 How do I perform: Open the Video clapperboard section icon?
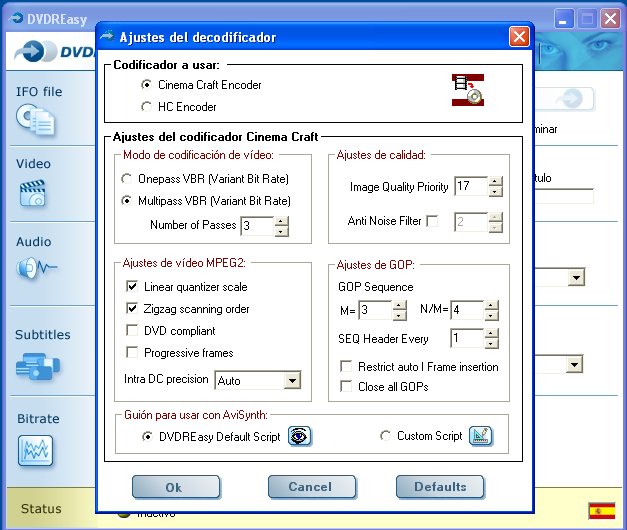[x=32, y=193]
